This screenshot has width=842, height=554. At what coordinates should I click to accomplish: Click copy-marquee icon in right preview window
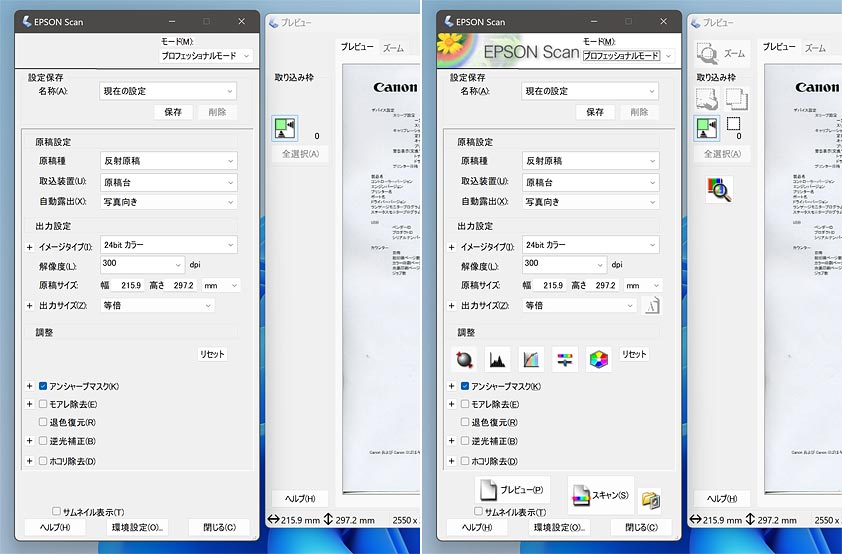tap(736, 99)
